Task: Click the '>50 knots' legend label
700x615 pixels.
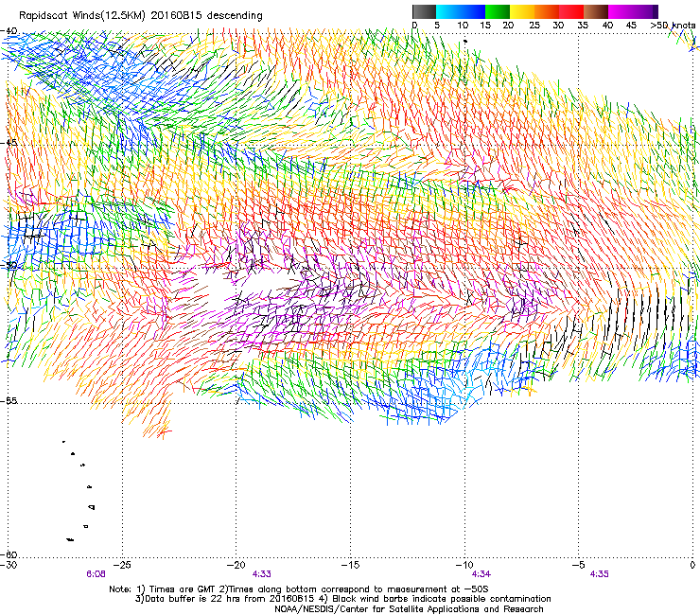Action: (x=673, y=26)
